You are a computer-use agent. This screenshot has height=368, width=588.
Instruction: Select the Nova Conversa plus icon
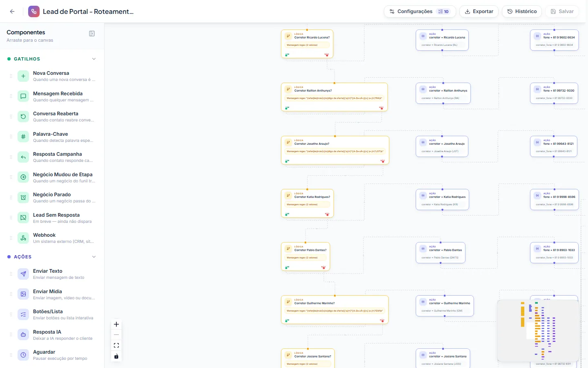(23, 76)
